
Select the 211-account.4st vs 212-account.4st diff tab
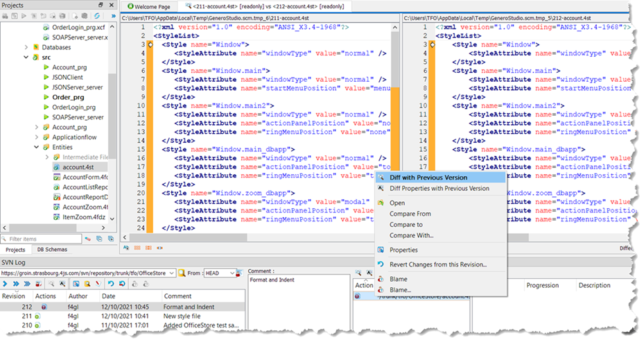pyautogui.click(x=265, y=6)
